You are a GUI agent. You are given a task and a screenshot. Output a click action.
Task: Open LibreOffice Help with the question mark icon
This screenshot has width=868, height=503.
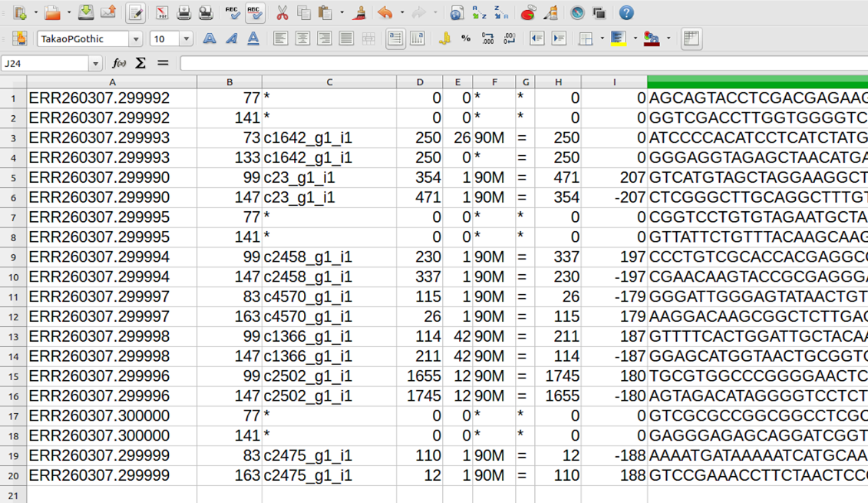click(x=626, y=13)
